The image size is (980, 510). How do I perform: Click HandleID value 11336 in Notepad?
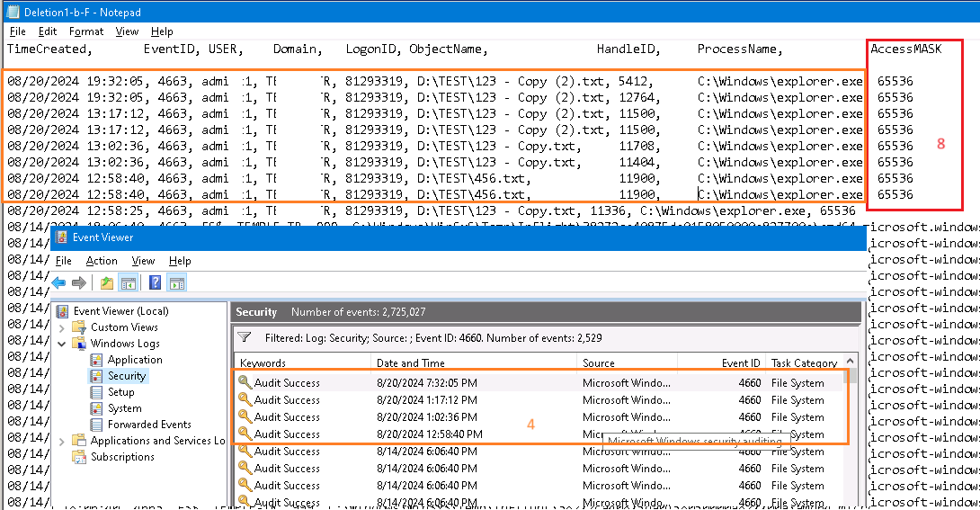pyautogui.click(x=608, y=210)
